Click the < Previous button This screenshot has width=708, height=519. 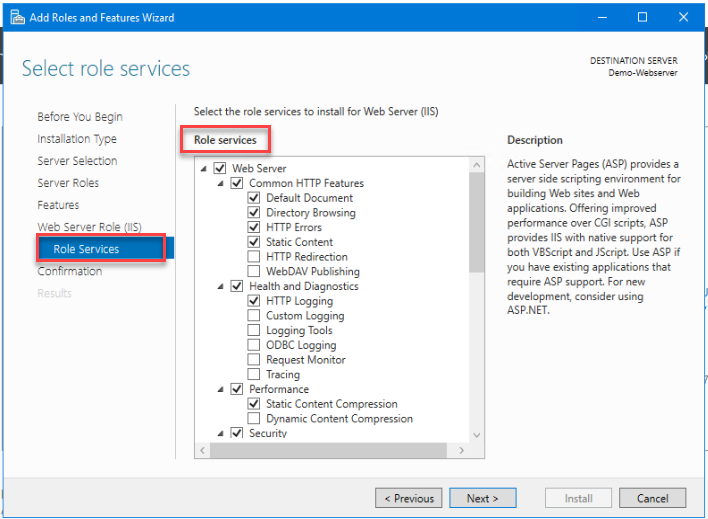click(x=409, y=498)
